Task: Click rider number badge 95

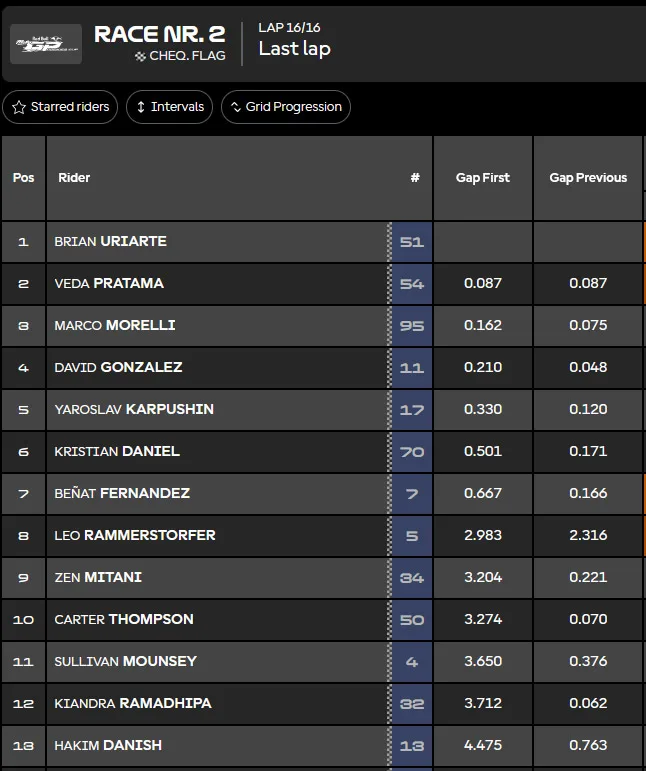Action: click(412, 326)
